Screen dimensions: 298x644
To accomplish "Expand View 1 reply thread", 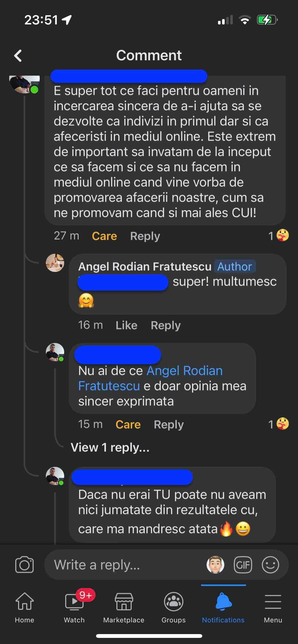I will pyautogui.click(x=110, y=447).
